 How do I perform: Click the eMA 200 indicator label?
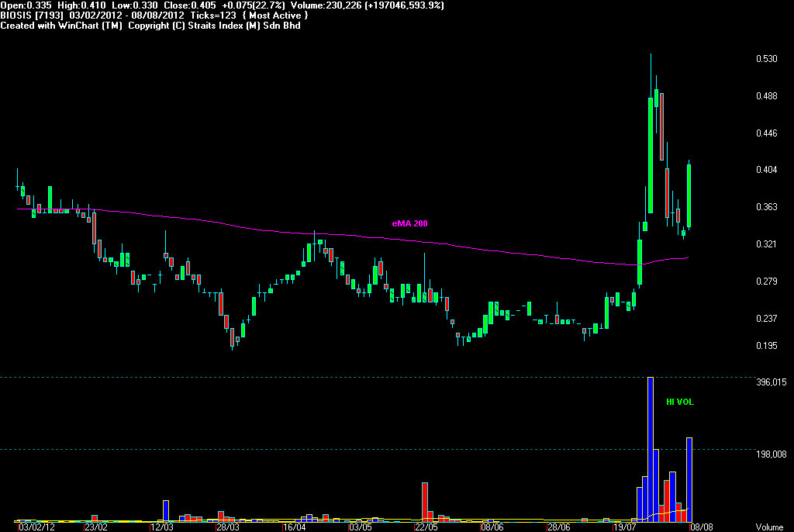[x=409, y=223]
